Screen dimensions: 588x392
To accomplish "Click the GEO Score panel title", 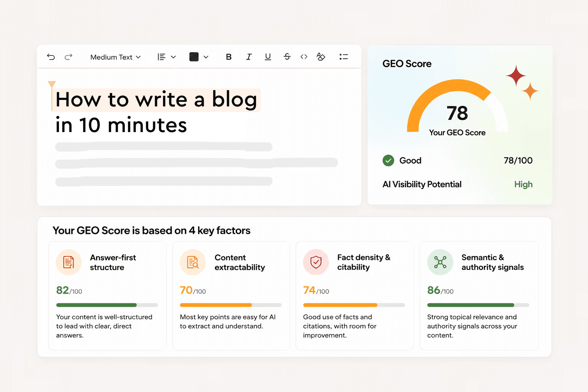I will 407,64.
